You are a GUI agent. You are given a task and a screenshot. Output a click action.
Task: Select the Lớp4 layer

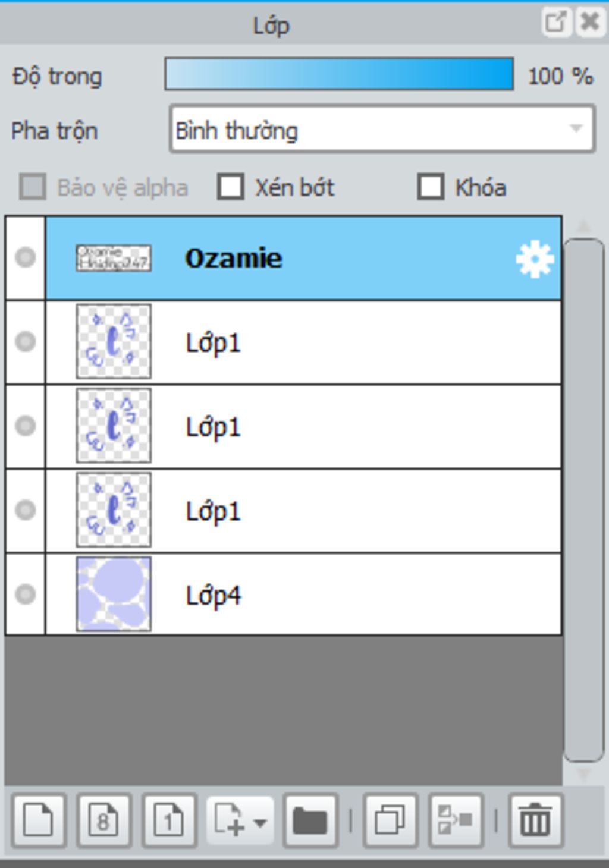click(303, 594)
